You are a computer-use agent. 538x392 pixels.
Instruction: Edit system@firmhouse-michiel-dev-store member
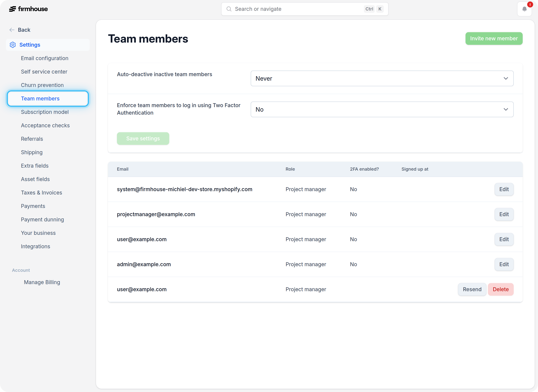pos(504,189)
